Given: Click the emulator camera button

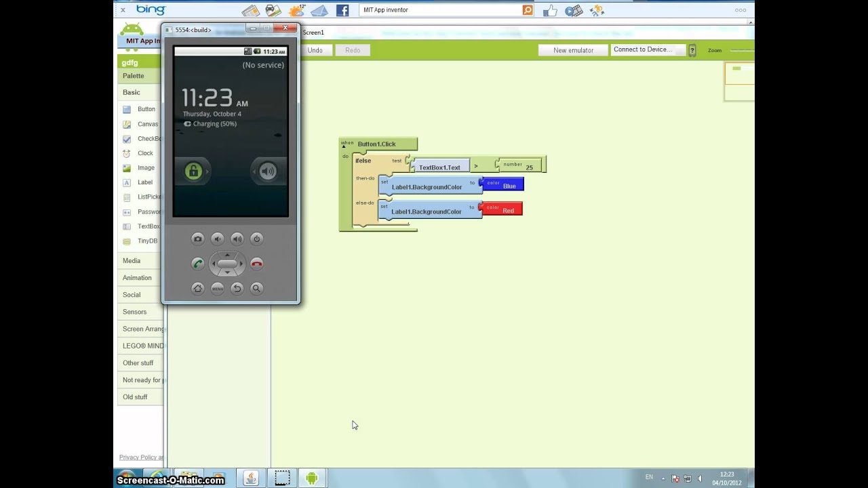Looking at the screenshot, I should pyautogui.click(x=198, y=239).
